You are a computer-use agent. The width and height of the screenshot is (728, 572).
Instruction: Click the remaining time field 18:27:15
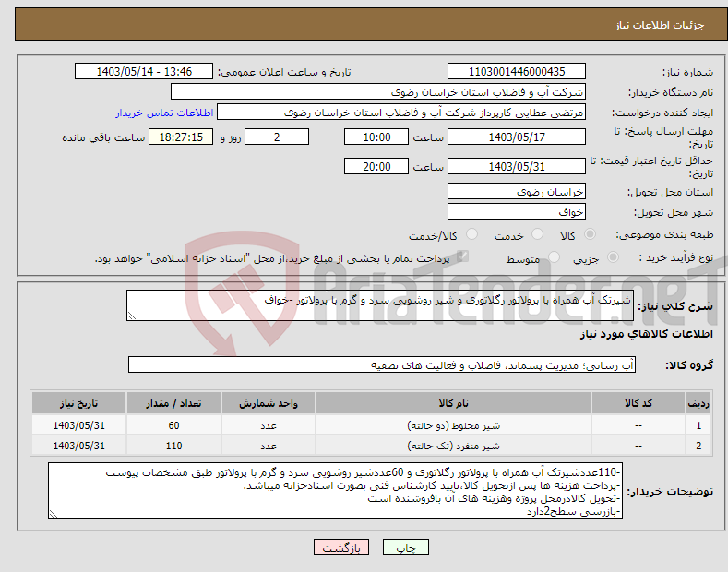point(181,137)
